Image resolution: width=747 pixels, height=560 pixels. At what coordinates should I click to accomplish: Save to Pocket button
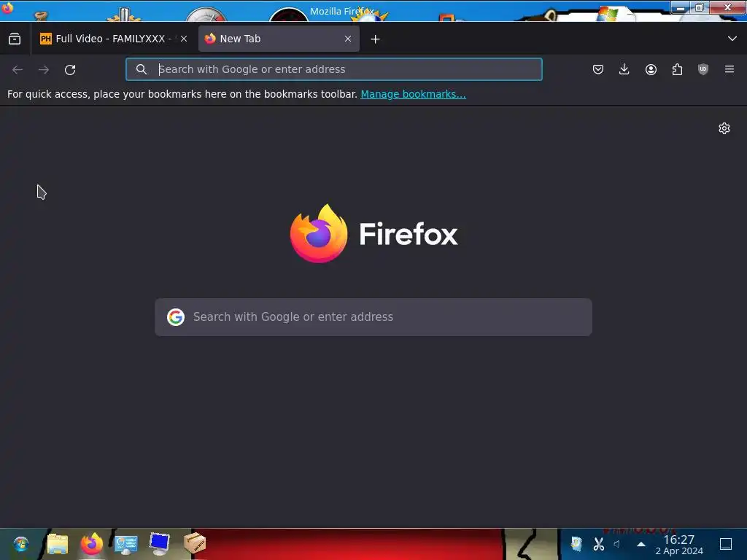click(598, 69)
